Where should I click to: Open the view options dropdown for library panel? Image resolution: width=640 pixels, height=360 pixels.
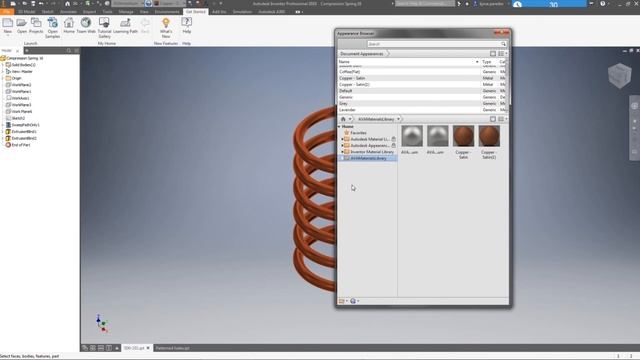point(502,119)
